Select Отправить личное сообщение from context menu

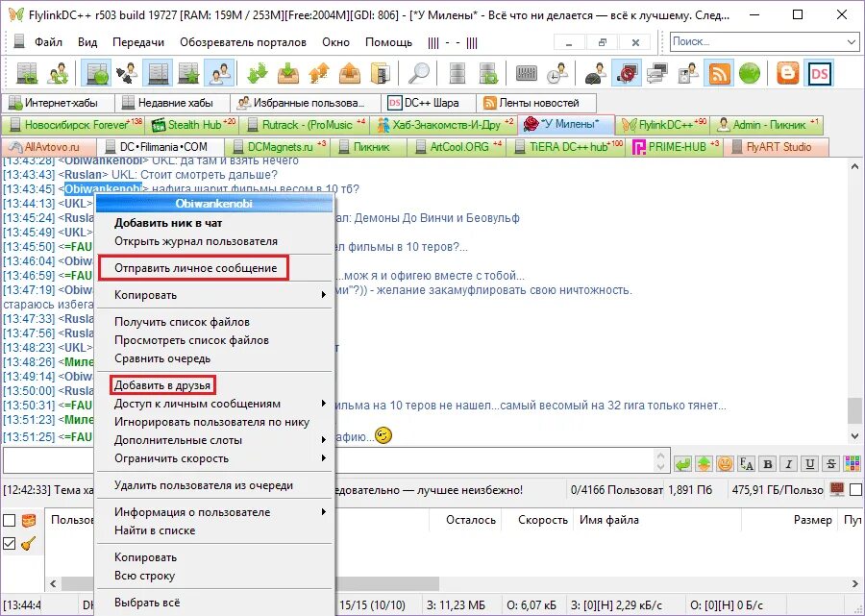point(196,268)
